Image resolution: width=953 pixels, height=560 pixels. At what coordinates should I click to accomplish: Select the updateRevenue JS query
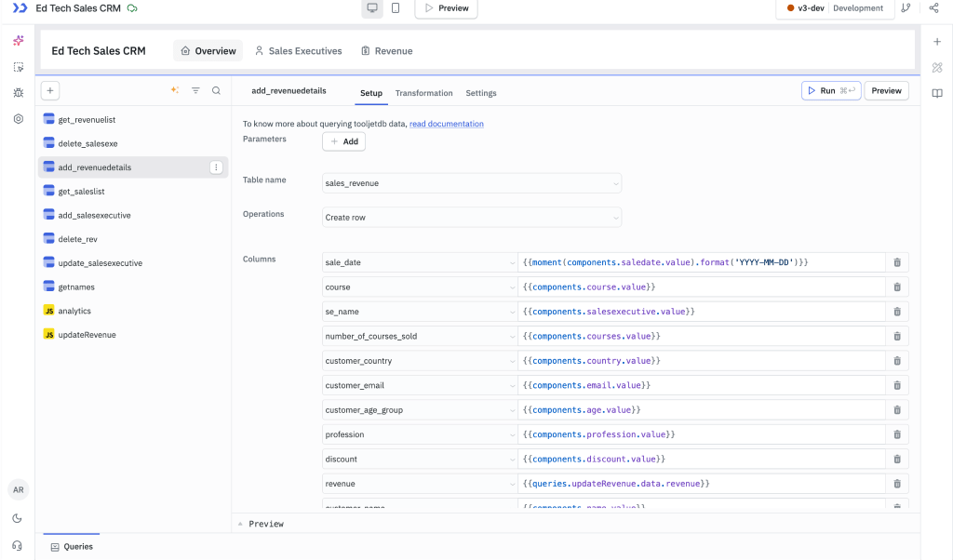tap(132, 335)
